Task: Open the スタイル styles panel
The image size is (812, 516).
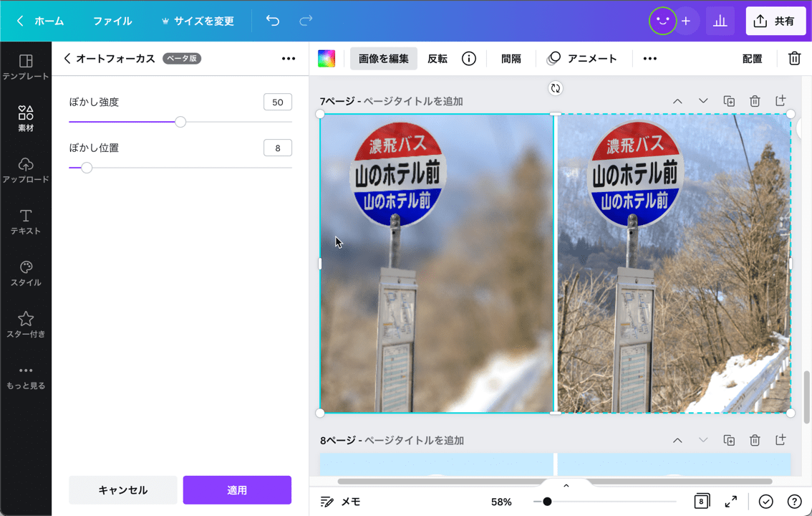Action: 25,273
